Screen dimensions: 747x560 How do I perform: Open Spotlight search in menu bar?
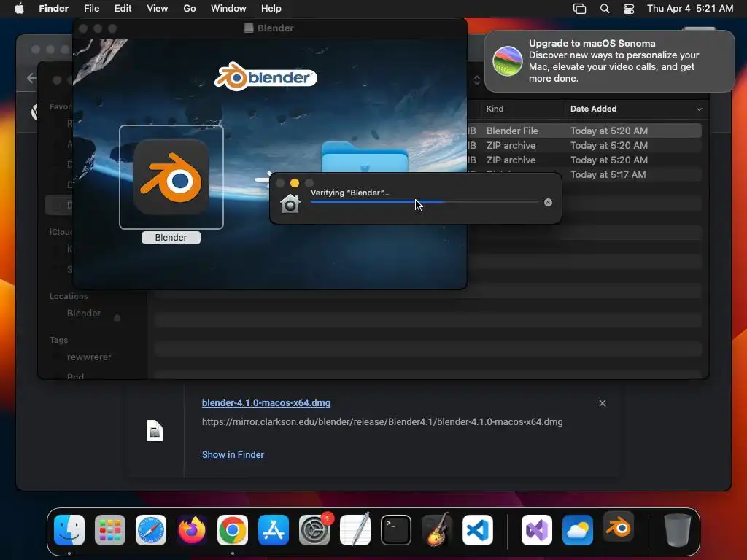click(605, 9)
